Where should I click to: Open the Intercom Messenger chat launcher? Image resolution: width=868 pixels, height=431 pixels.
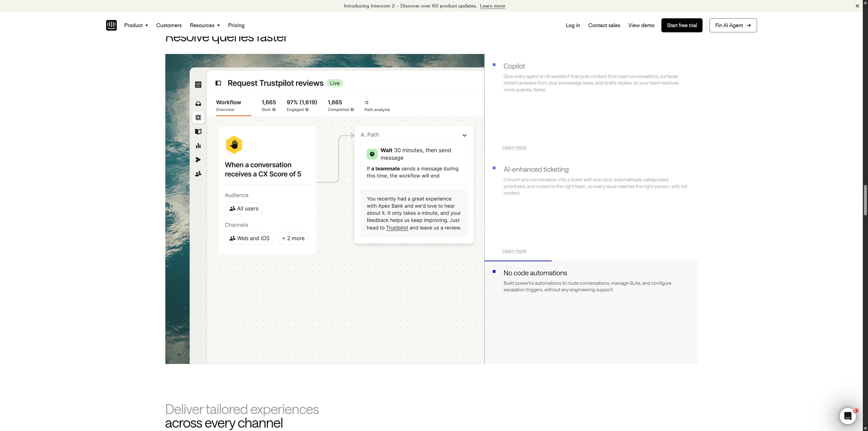pyautogui.click(x=848, y=416)
